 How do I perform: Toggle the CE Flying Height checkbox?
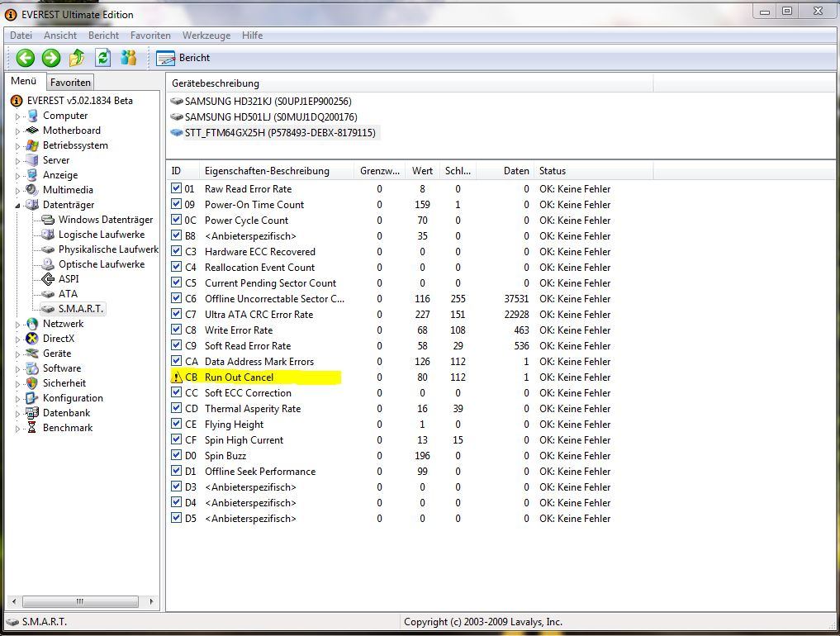(176, 423)
